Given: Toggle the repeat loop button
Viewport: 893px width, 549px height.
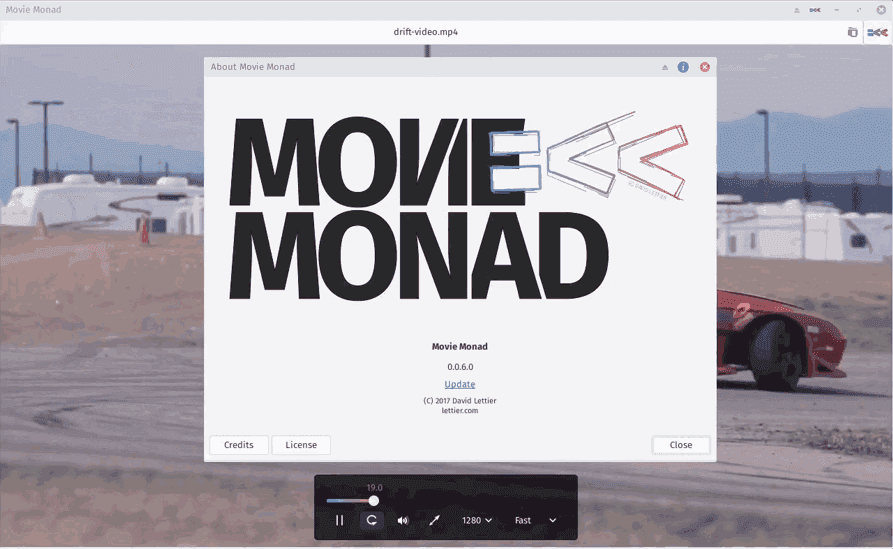Looking at the screenshot, I should 371,520.
